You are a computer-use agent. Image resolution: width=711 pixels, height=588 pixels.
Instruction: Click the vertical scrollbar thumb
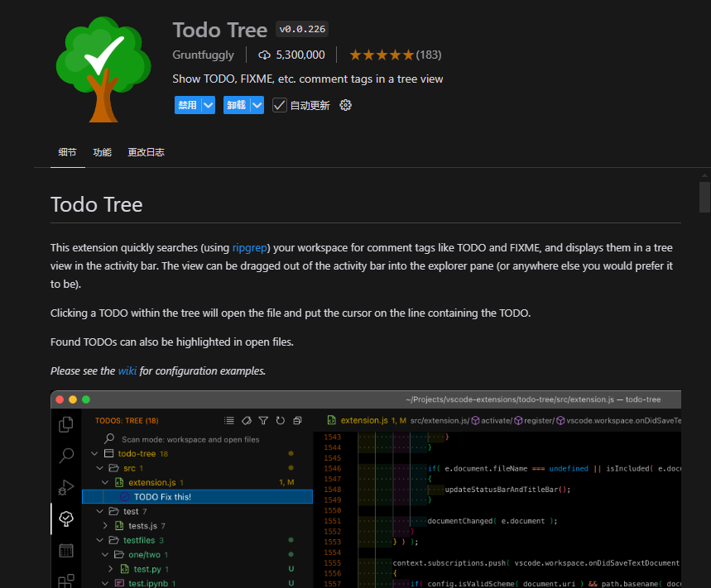704,197
